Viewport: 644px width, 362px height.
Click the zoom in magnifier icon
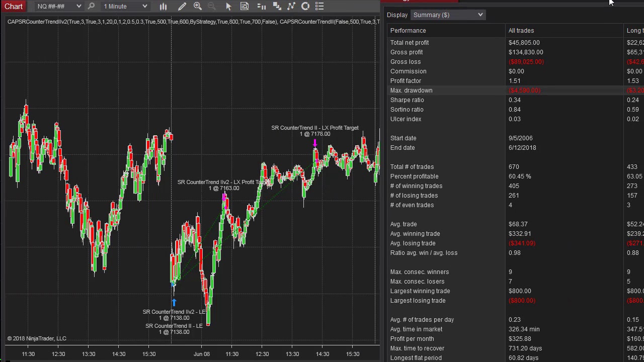pyautogui.click(x=197, y=6)
